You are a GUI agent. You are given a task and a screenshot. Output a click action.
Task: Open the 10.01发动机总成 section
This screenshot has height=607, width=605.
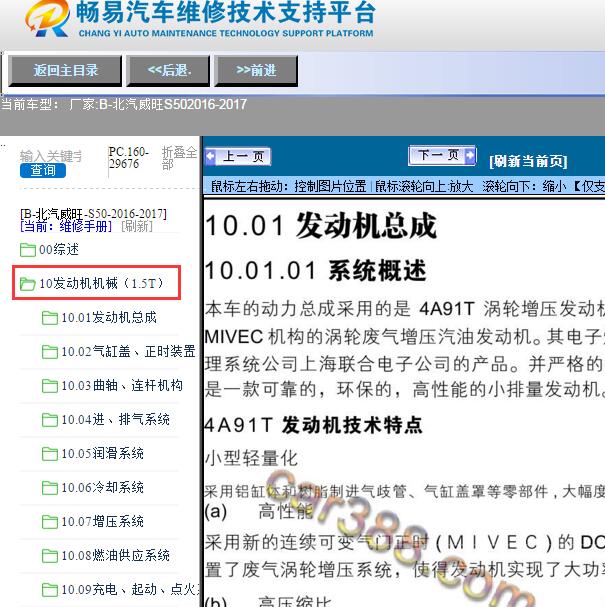point(109,317)
